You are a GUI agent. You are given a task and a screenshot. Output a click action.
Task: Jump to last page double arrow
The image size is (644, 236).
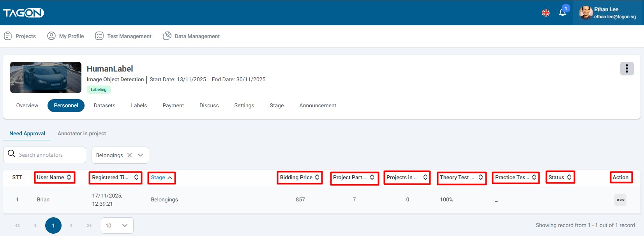coord(89,226)
